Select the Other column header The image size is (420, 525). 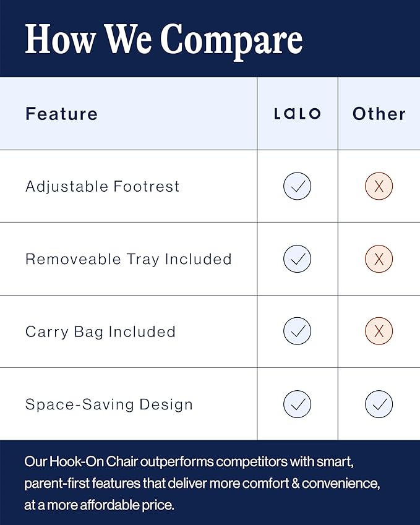tap(379, 114)
